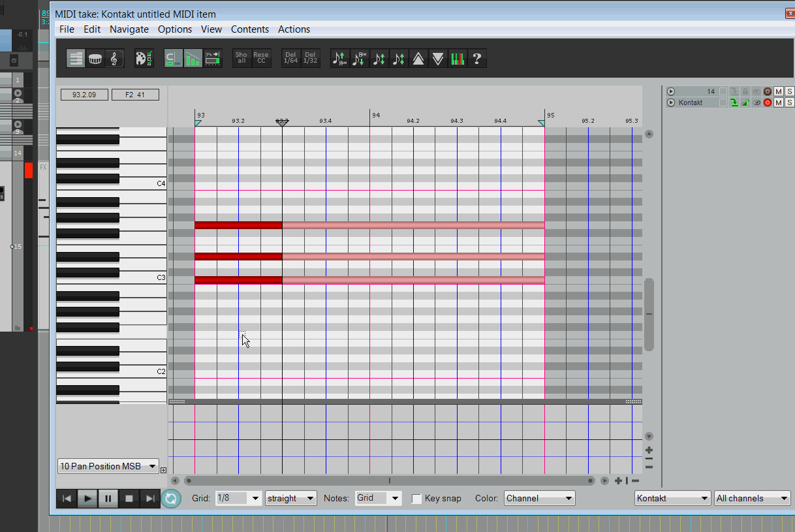The width and height of the screenshot is (795, 532).
Task: Click the question mark help icon
Action: point(477,59)
